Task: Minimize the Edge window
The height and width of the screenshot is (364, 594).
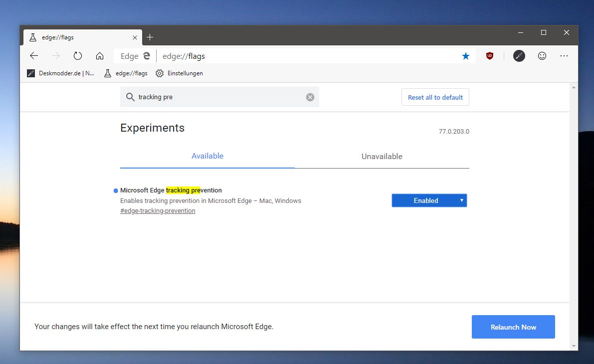Action: click(x=521, y=32)
